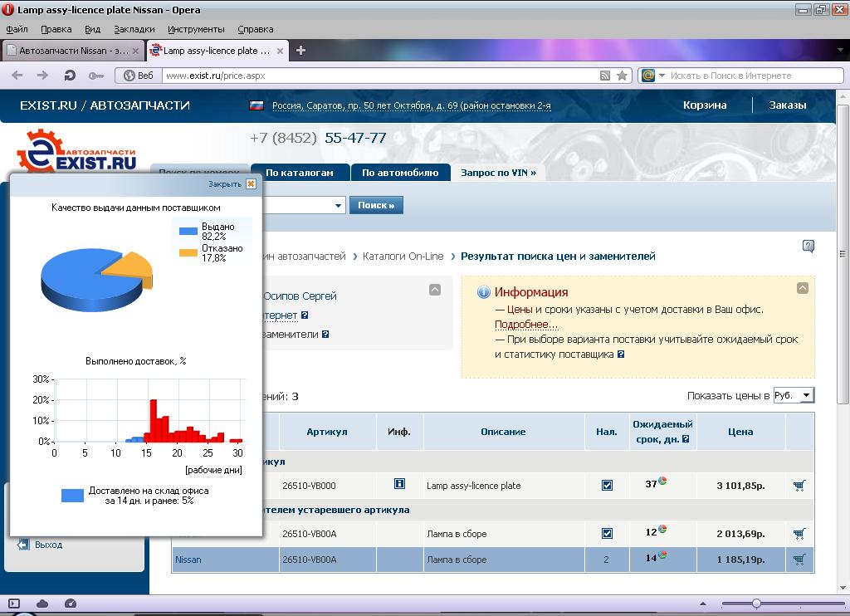Screen dimensions: 850x616
Task: Click the help icon above the Информация panel
Action: point(808,247)
